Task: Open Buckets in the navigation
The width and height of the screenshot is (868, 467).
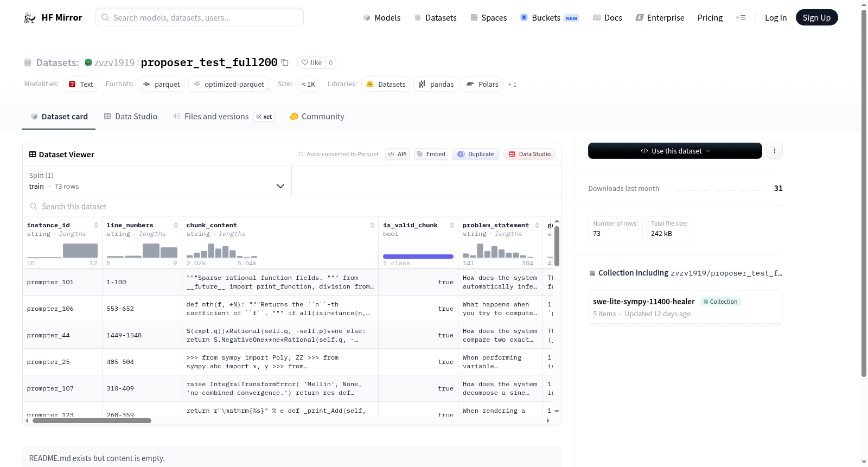Action: [550, 17]
